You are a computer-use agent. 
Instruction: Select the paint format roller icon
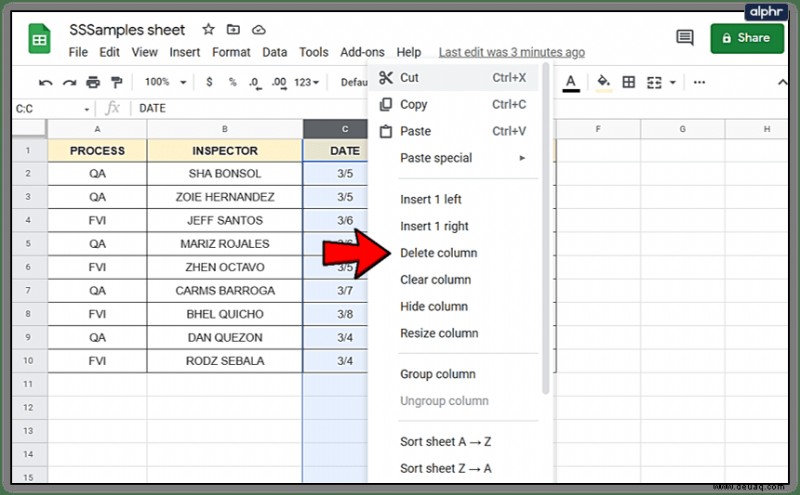point(117,82)
